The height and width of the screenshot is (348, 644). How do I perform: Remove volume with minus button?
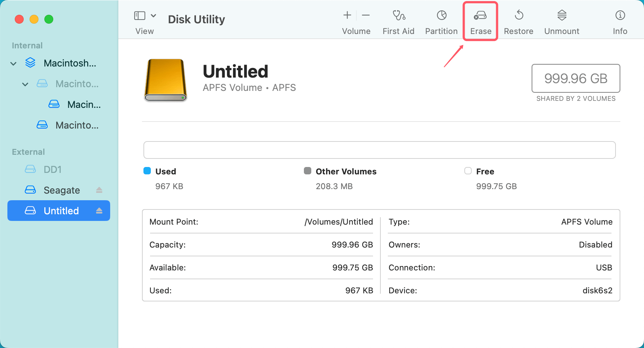tap(366, 15)
